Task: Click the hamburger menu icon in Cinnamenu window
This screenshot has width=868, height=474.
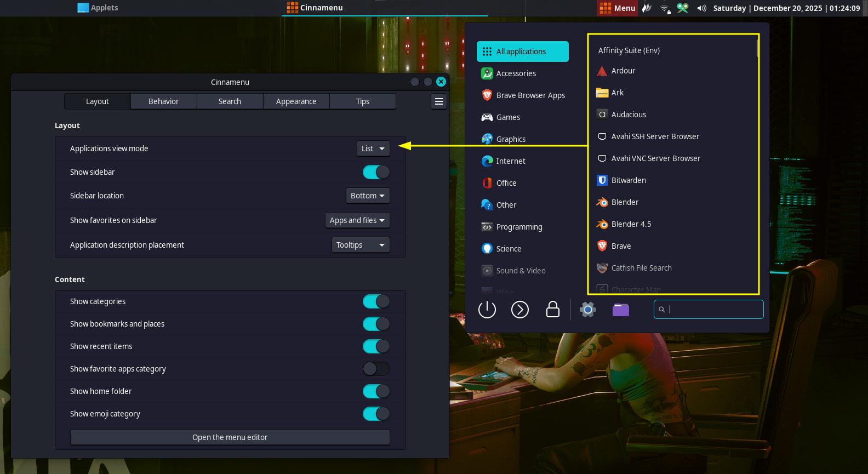Action: (x=439, y=101)
